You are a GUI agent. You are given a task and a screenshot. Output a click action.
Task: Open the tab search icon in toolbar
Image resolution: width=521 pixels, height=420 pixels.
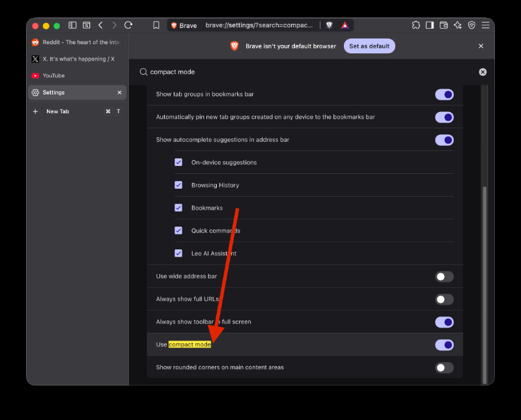[x=87, y=25]
